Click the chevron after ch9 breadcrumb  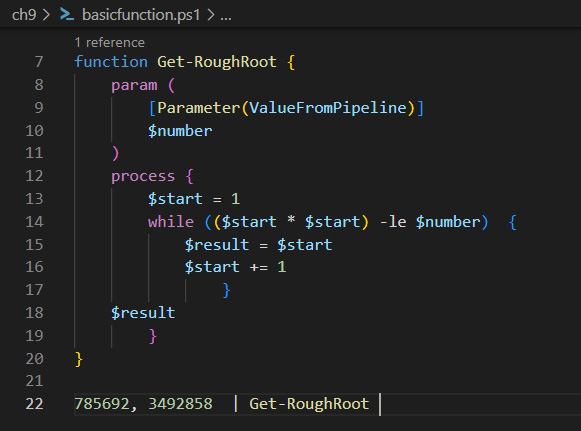click(x=46, y=15)
